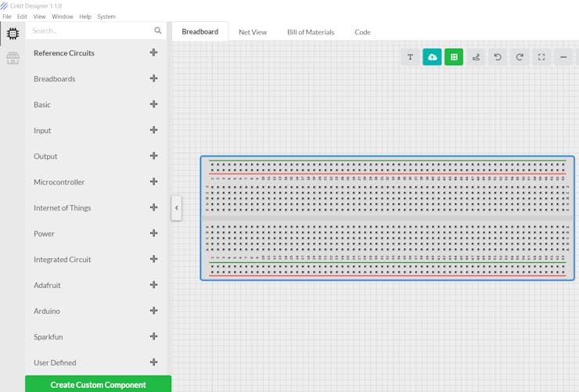
Task: Expand the Basic category
Action: click(154, 104)
